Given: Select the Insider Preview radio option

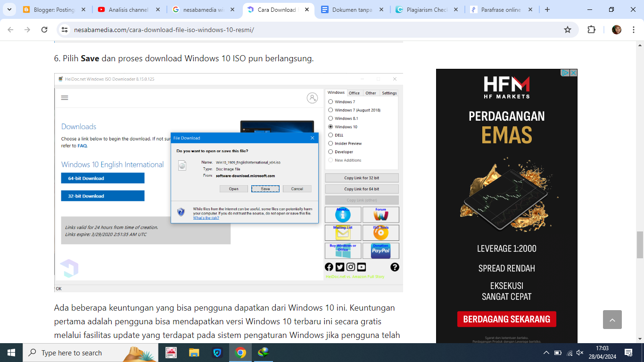Looking at the screenshot, I should coord(330,143).
